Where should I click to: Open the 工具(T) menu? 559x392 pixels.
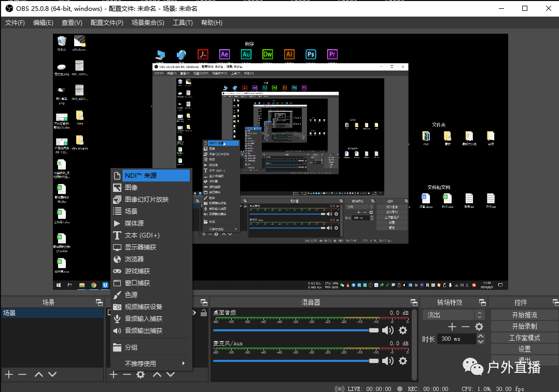pyautogui.click(x=183, y=23)
